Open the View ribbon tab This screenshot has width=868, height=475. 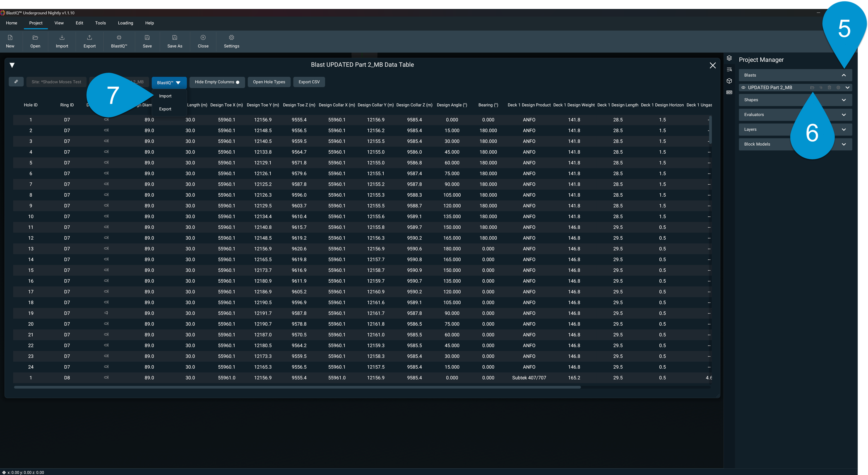coord(59,23)
